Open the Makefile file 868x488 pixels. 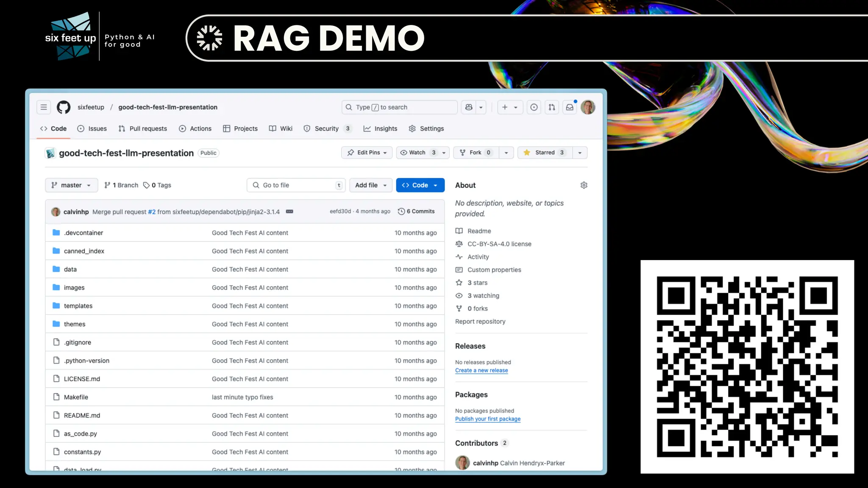76,397
